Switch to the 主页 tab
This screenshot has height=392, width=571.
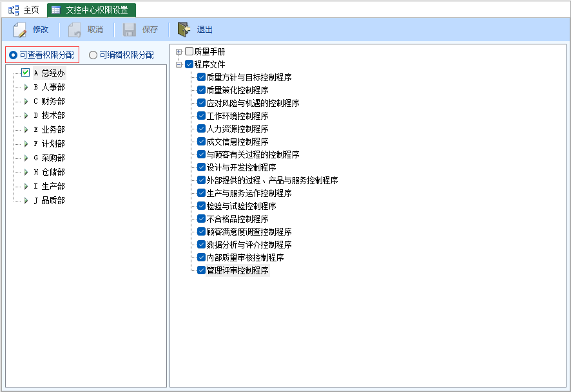24,10
